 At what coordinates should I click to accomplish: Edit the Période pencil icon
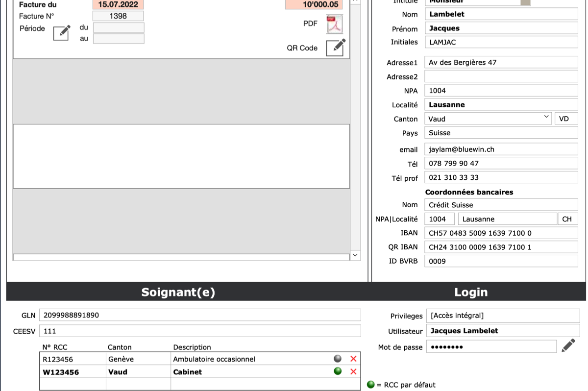(62, 32)
